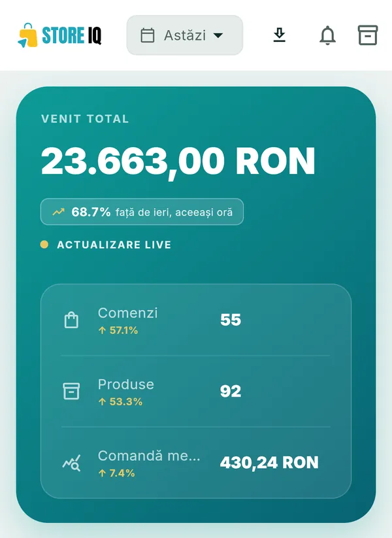392x538 pixels.
Task: Click the 53.3% change under Produse
Action: 120,401
